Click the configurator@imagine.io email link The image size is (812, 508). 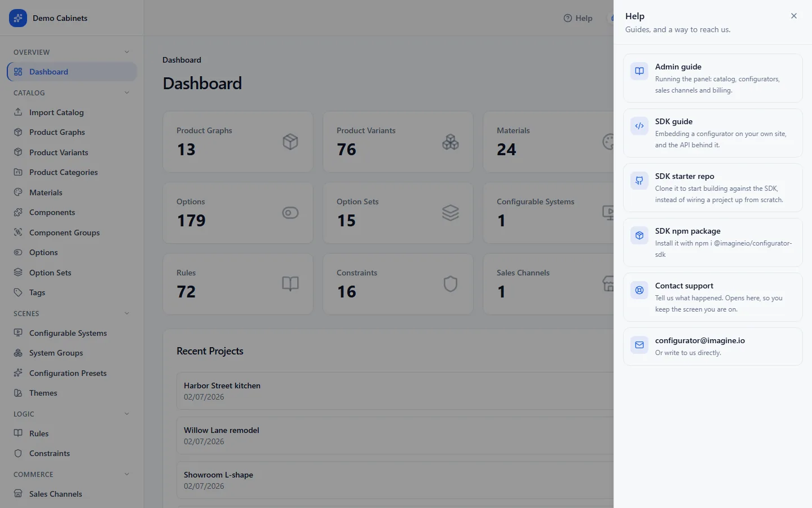[x=700, y=340]
